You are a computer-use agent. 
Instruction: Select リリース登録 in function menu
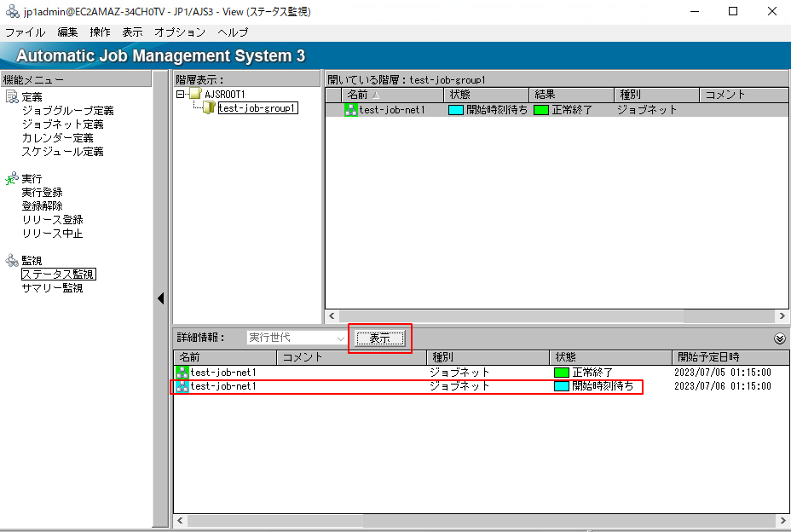click(53, 220)
